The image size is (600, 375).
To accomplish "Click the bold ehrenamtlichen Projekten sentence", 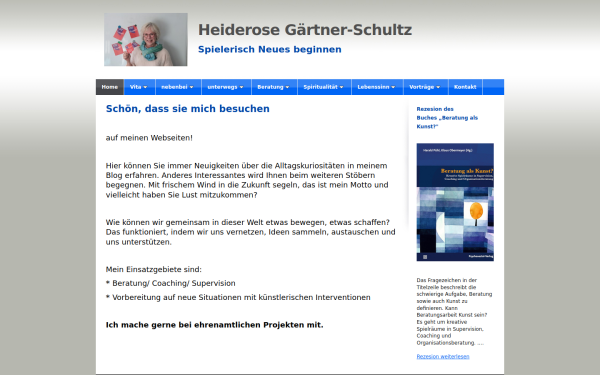I will point(214,325).
